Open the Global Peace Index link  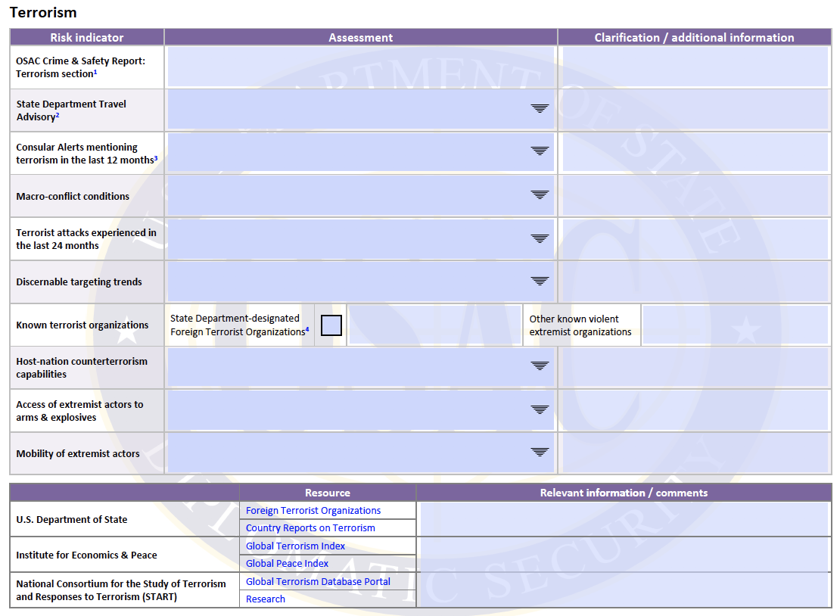[x=286, y=563]
